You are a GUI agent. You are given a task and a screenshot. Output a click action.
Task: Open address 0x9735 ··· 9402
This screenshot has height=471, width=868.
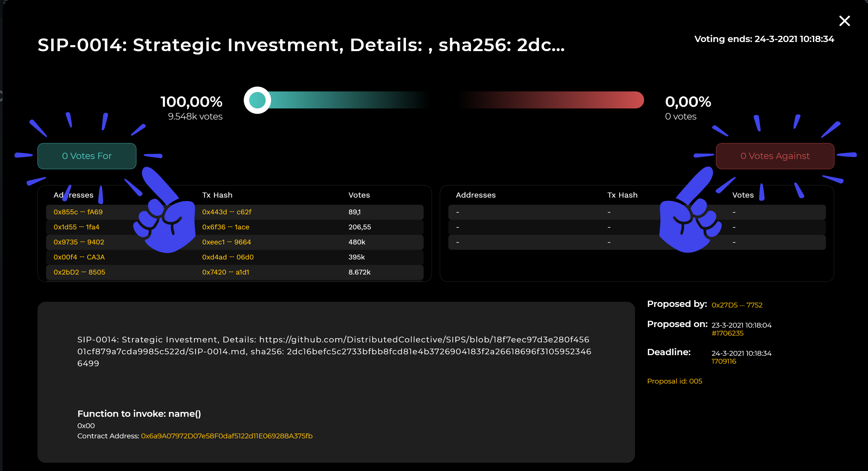[x=79, y=242]
